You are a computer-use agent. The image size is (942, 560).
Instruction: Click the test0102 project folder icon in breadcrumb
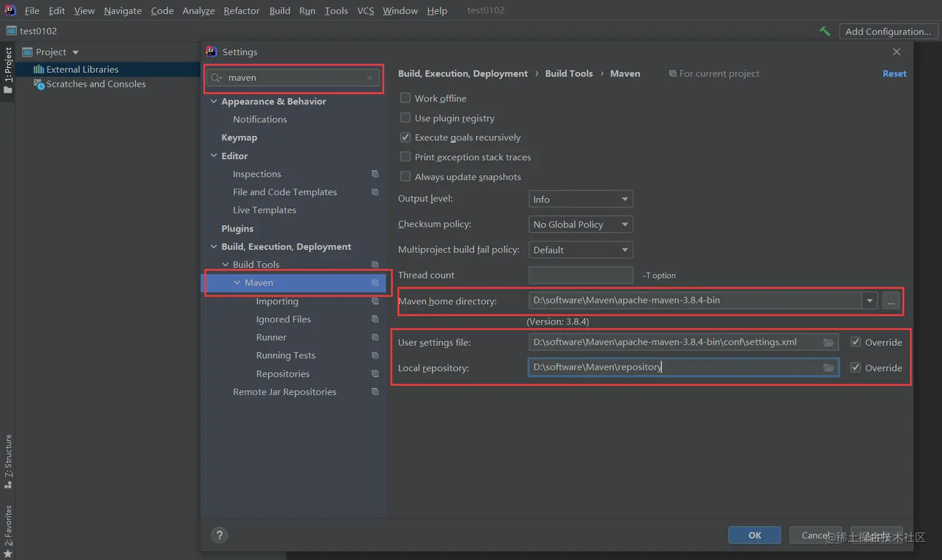pos(11,31)
